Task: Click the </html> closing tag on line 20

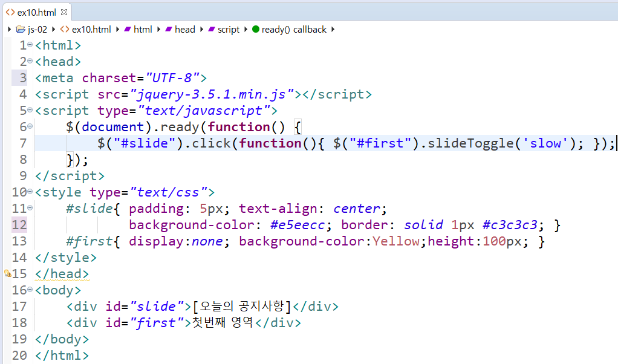Action: tap(62, 356)
